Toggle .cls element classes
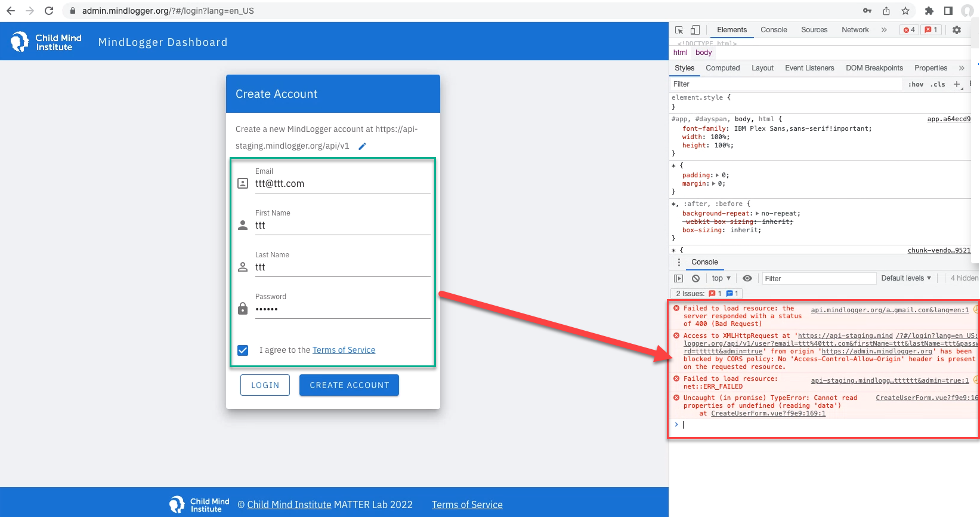Image resolution: width=980 pixels, height=517 pixels. tap(939, 84)
